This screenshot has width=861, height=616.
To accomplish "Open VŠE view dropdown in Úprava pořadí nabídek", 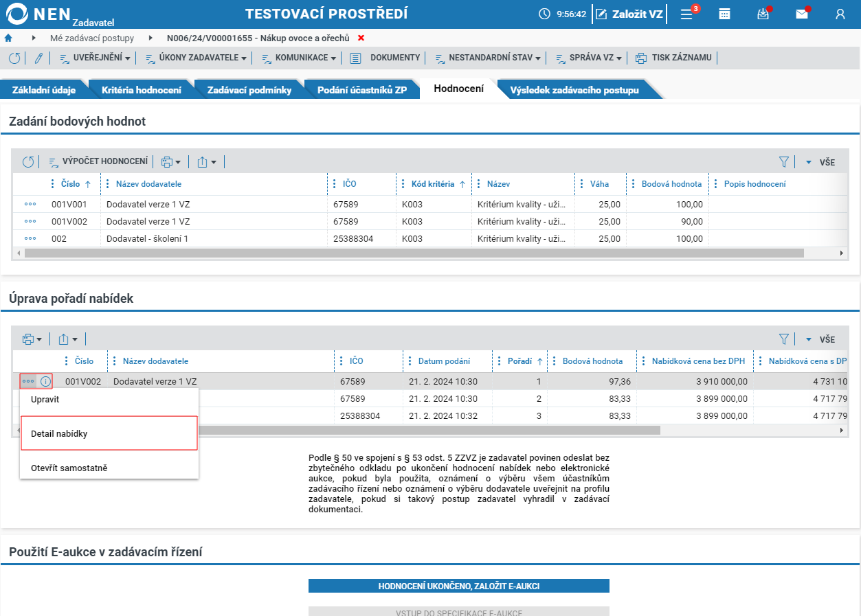I will pyautogui.click(x=820, y=339).
